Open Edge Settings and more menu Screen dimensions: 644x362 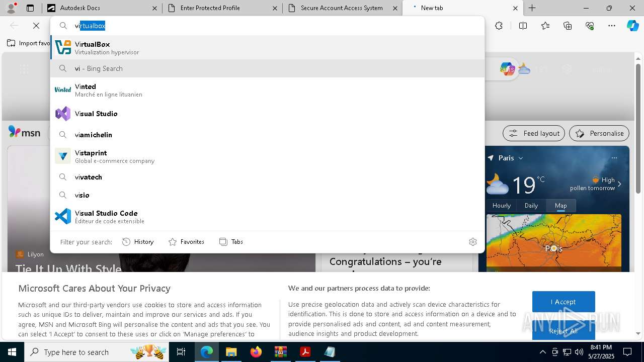point(612,26)
